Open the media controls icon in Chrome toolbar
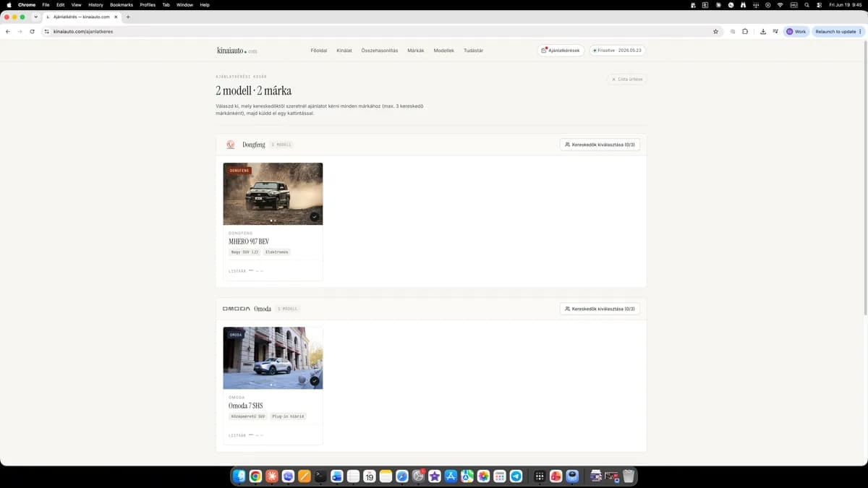The image size is (868, 488). coord(775,32)
